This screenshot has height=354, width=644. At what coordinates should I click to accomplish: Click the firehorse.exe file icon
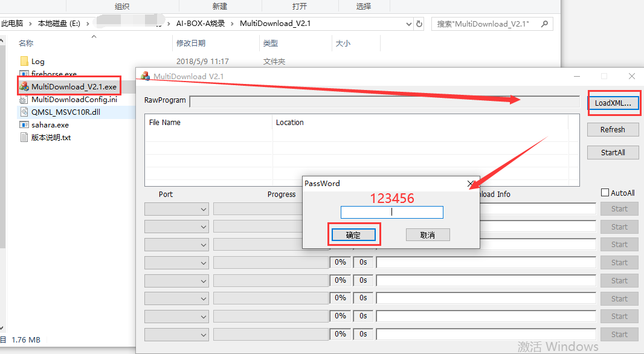point(24,74)
